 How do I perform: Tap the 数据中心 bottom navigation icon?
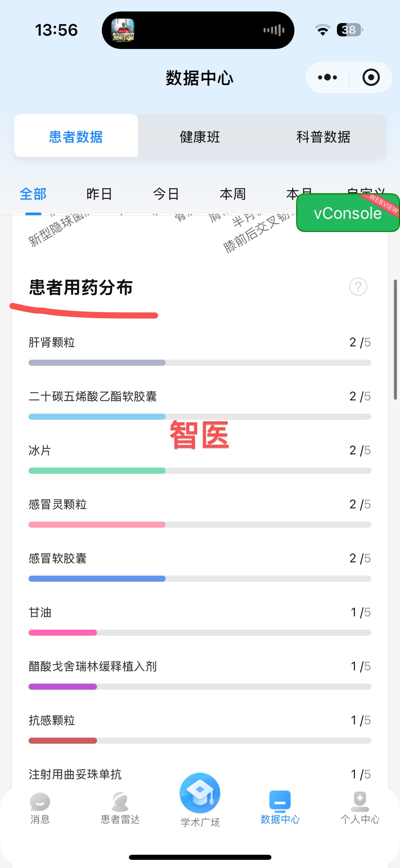tap(280, 801)
